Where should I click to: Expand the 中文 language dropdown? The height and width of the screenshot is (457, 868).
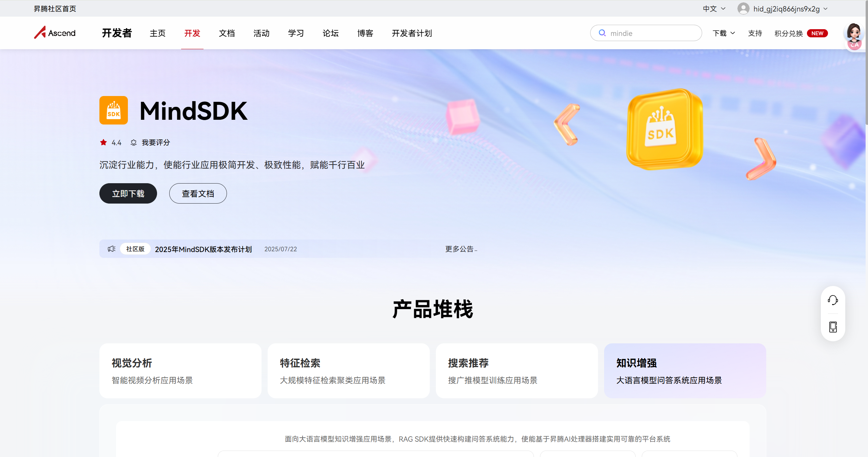point(714,9)
